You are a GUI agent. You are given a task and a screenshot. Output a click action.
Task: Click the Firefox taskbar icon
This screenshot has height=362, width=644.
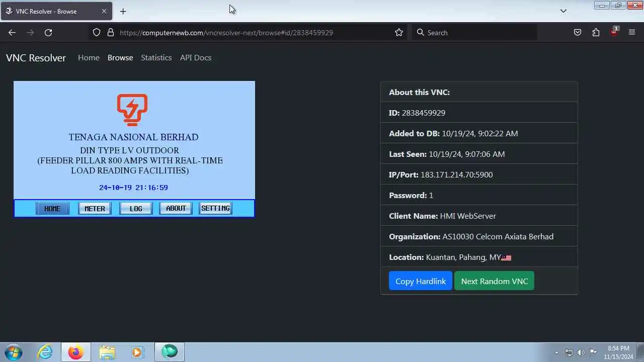coord(76,352)
